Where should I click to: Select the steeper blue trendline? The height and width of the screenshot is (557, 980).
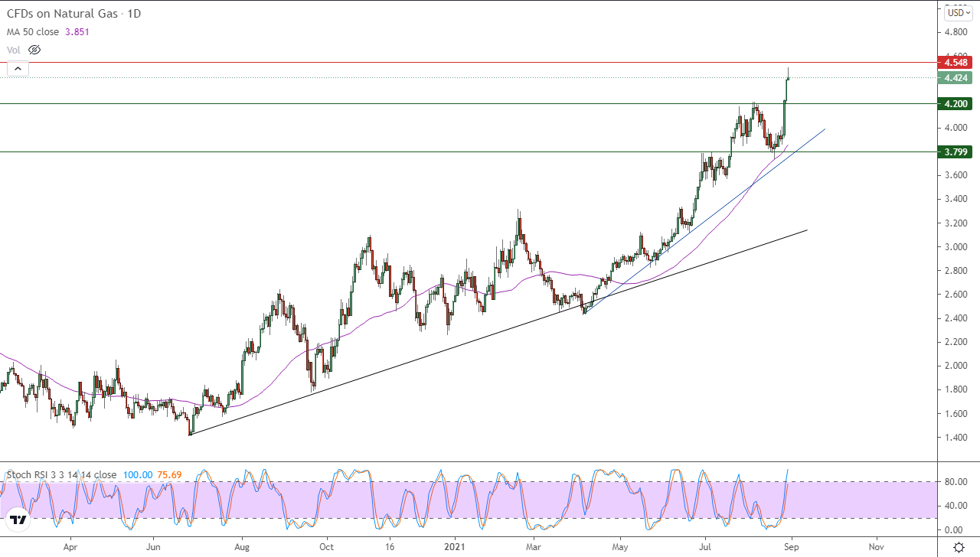click(704, 221)
